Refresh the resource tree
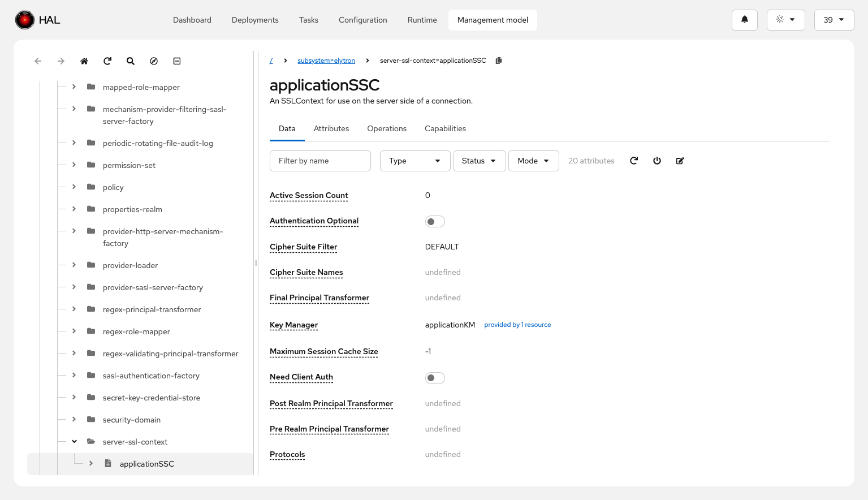This screenshot has width=868, height=500. pyautogui.click(x=107, y=61)
